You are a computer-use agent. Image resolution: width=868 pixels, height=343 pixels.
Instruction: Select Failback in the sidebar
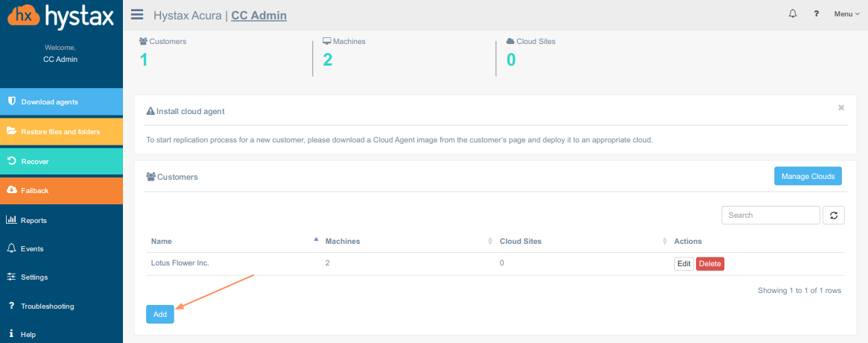[x=61, y=191]
